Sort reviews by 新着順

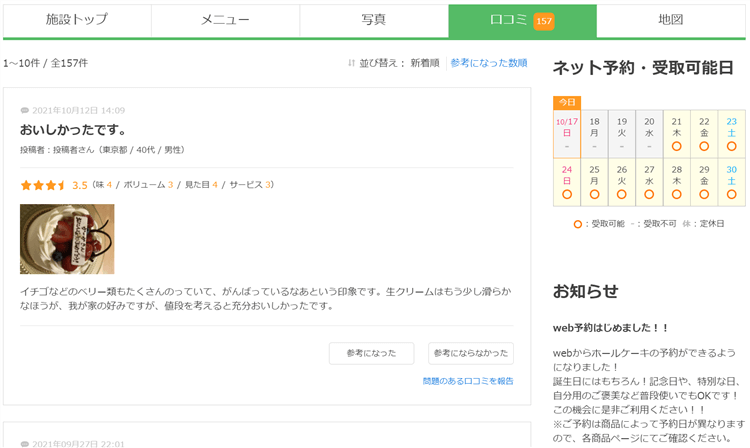pyautogui.click(x=424, y=63)
